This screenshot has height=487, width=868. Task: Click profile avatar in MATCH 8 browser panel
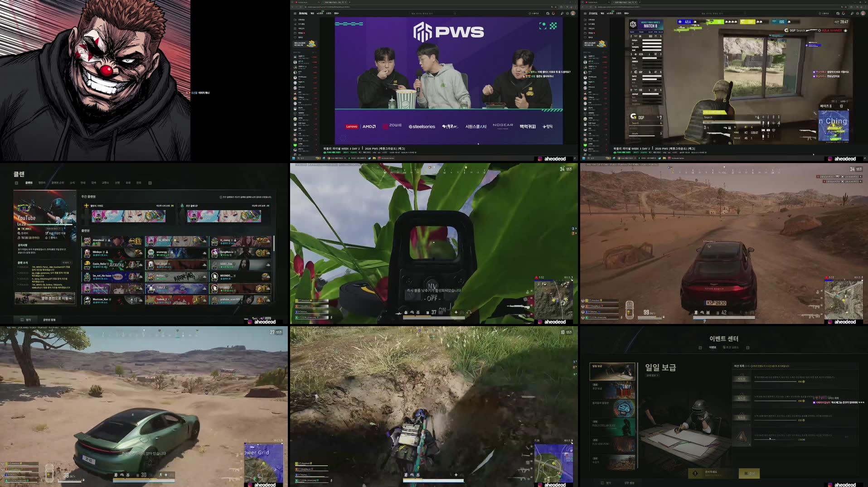point(863,14)
